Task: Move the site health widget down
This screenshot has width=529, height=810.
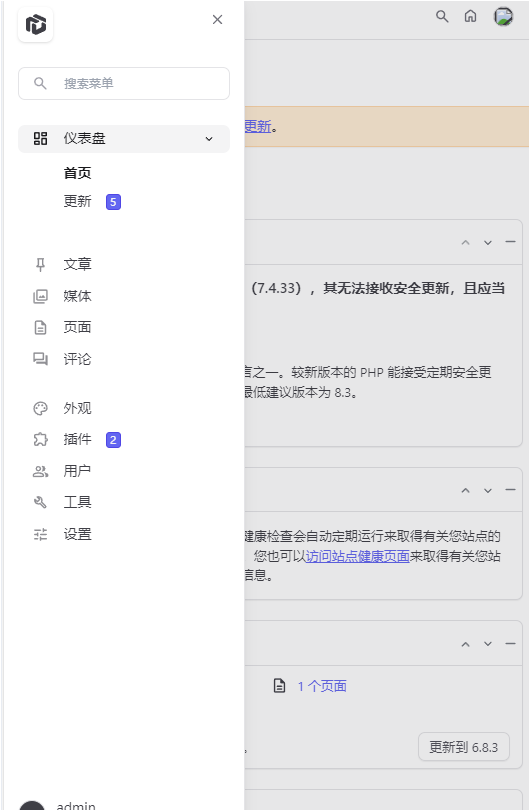Action: click(x=488, y=490)
